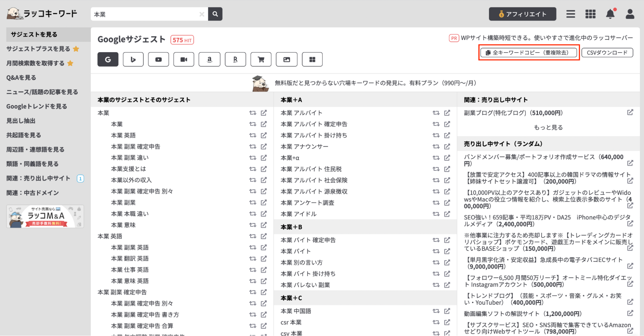
Task: Open 類語・同義語を見る in sidebar
Action: [33, 164]
